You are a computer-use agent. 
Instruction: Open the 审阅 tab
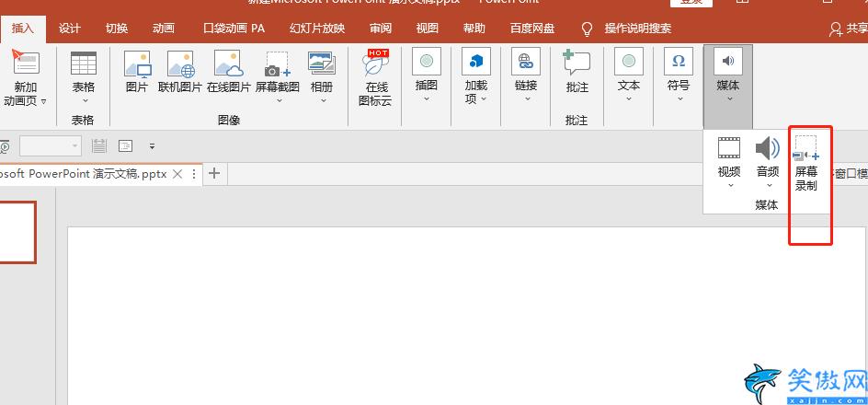click(381, 29)
